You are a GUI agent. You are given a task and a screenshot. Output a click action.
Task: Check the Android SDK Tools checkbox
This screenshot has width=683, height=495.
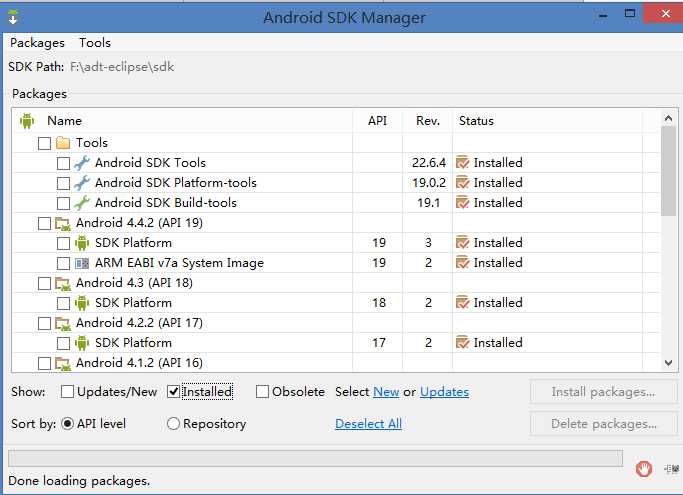(63, 163)
